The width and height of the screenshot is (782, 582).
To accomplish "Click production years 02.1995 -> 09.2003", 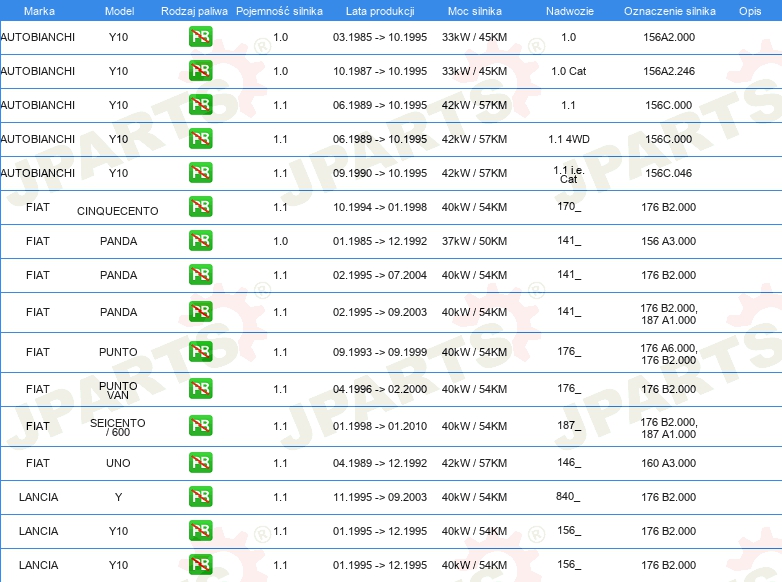I will [x=380, y=312].
